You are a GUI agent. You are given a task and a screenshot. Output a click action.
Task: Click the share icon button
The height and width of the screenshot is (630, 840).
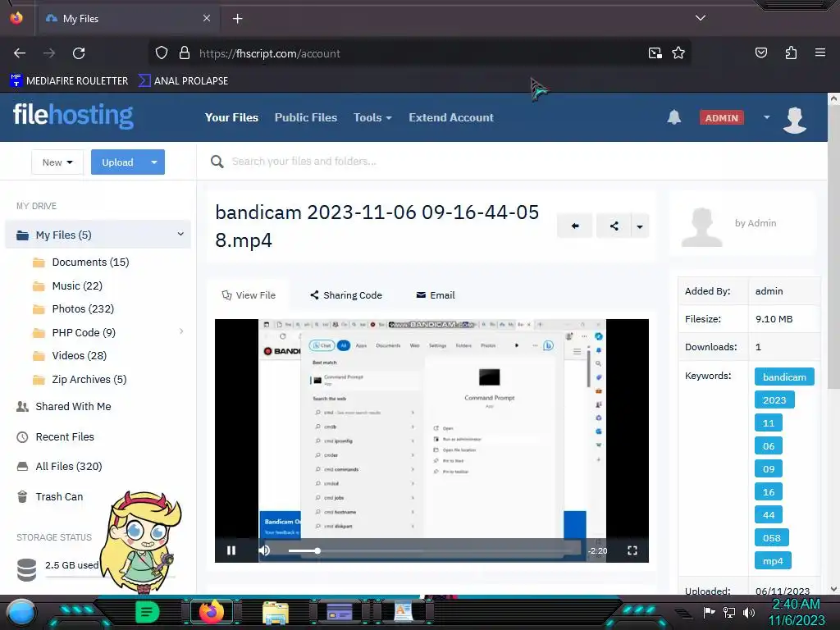coord(614,226)
